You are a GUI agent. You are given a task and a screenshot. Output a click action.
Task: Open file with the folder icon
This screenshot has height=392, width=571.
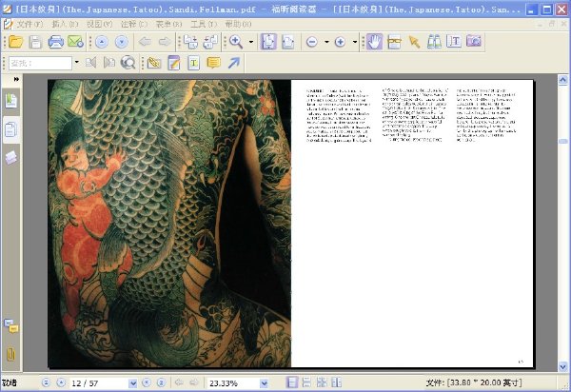(15, 42)
